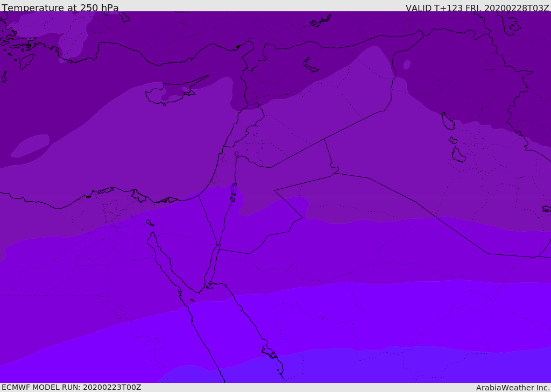
Task: Click the small light oval patch over northern Iraq
Action: pos(407,65)
